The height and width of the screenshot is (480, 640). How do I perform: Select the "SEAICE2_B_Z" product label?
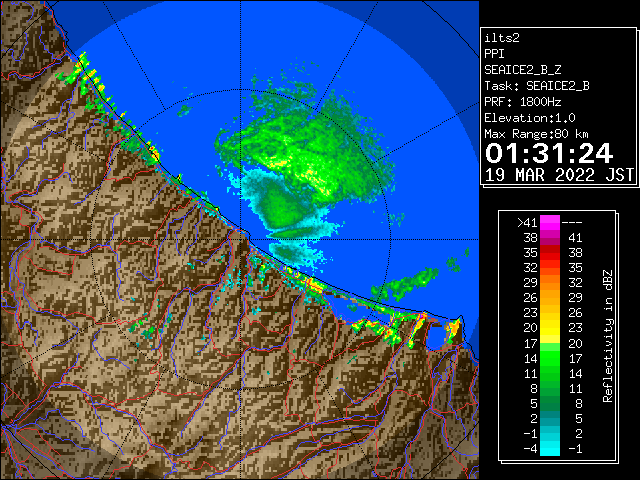(x=522, y=70)
